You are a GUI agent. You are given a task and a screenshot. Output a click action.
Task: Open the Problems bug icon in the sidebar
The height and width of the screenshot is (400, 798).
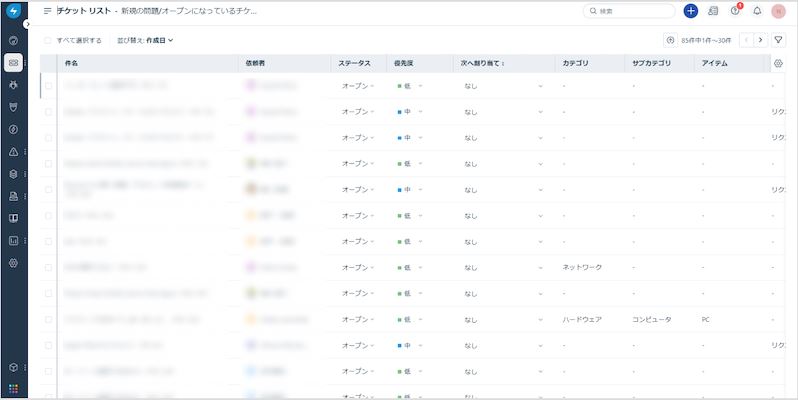[x=13, y=85]
